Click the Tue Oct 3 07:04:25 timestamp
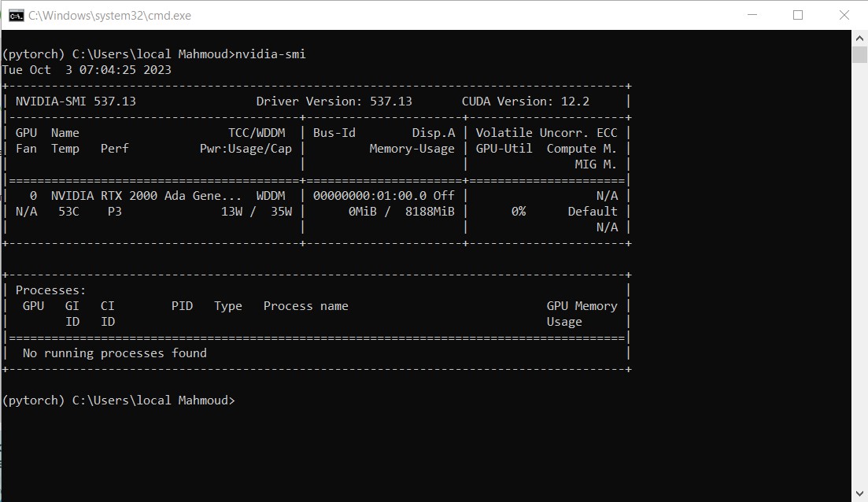Screen dimensions: 868x502 point(87,70)
